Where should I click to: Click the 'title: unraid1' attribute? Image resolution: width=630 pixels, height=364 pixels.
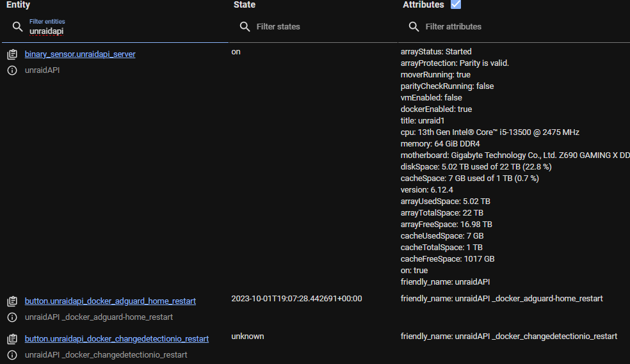pos(423,121)
